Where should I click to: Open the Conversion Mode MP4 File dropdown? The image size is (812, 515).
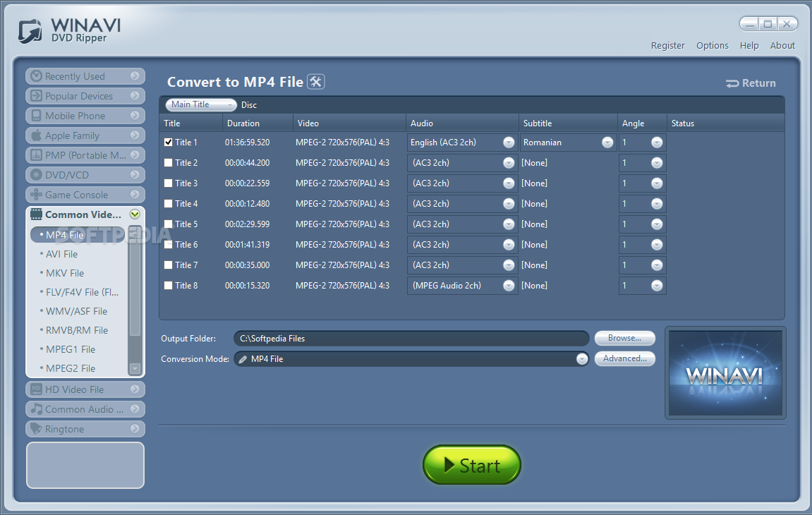[x=582, y=359]
